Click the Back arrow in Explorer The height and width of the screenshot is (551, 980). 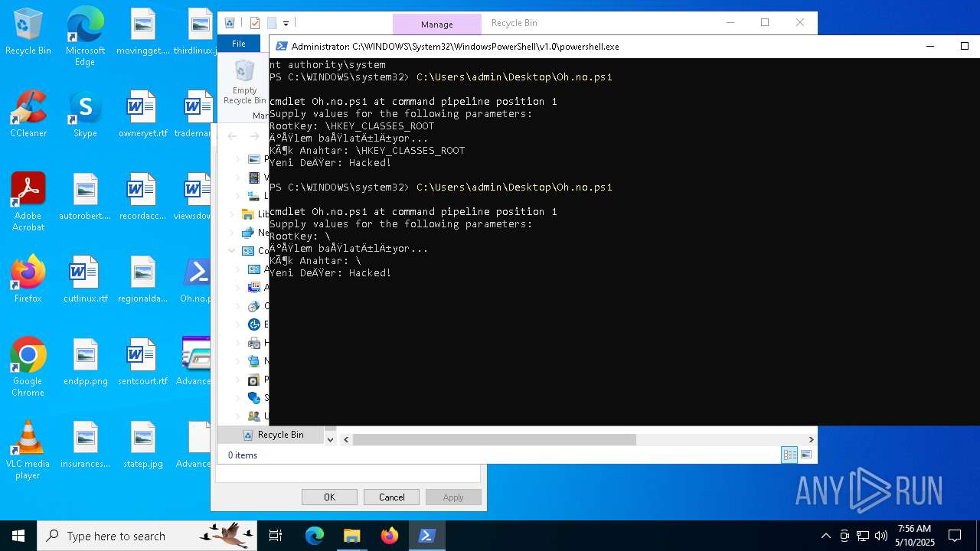232,136
